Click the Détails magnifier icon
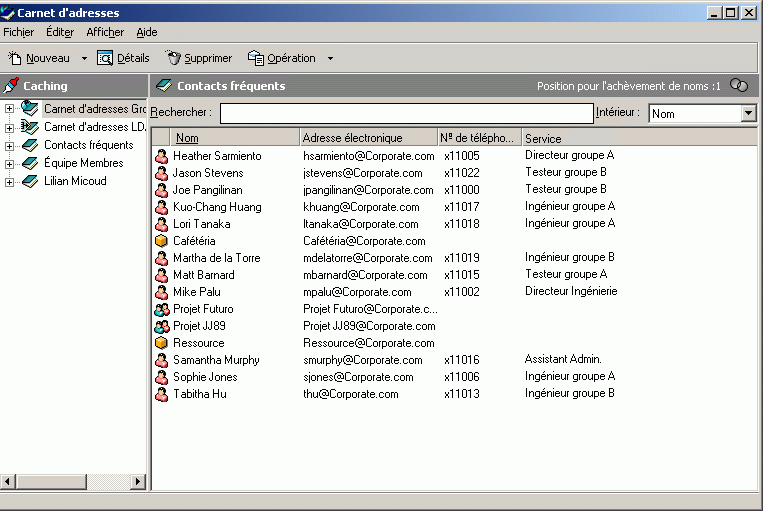This screenshot has height=511, width=763. coord(105,58)
